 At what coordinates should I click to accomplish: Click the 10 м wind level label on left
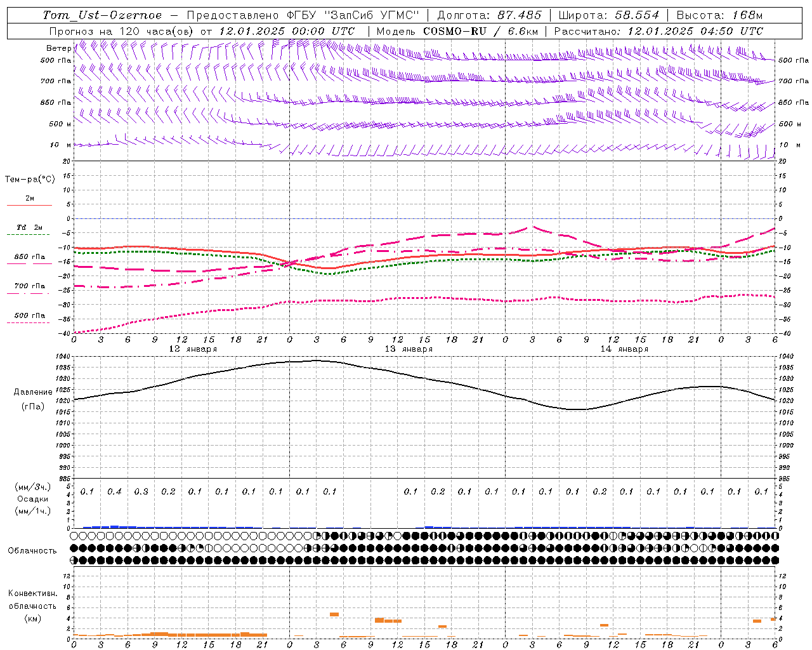pos(61,145)
